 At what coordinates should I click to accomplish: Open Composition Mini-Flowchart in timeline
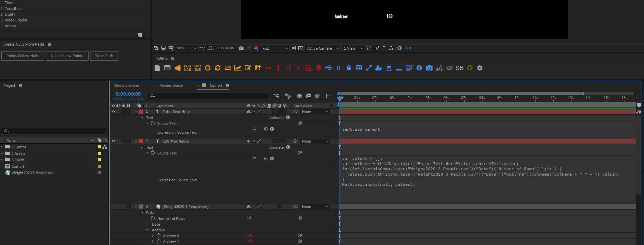coord(276,96)
